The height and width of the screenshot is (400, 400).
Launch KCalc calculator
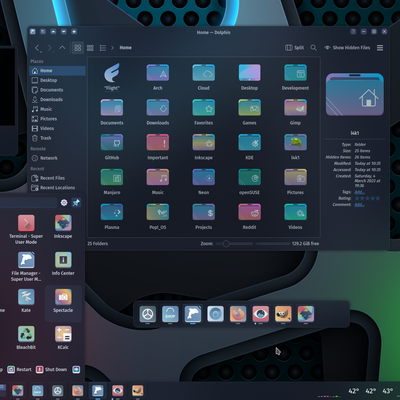(63, 338)
